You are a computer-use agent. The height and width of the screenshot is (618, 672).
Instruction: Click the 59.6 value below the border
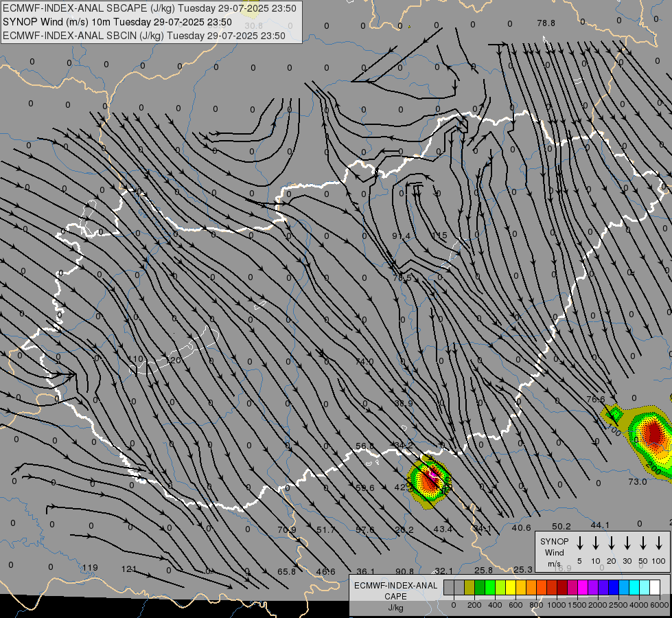pos(365,488)
